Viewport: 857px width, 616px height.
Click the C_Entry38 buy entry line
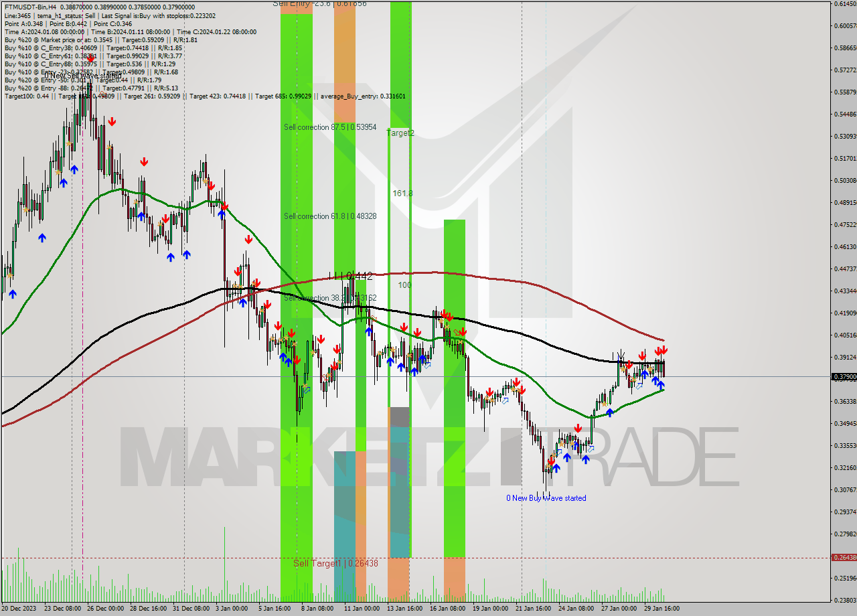click(93, 48)
